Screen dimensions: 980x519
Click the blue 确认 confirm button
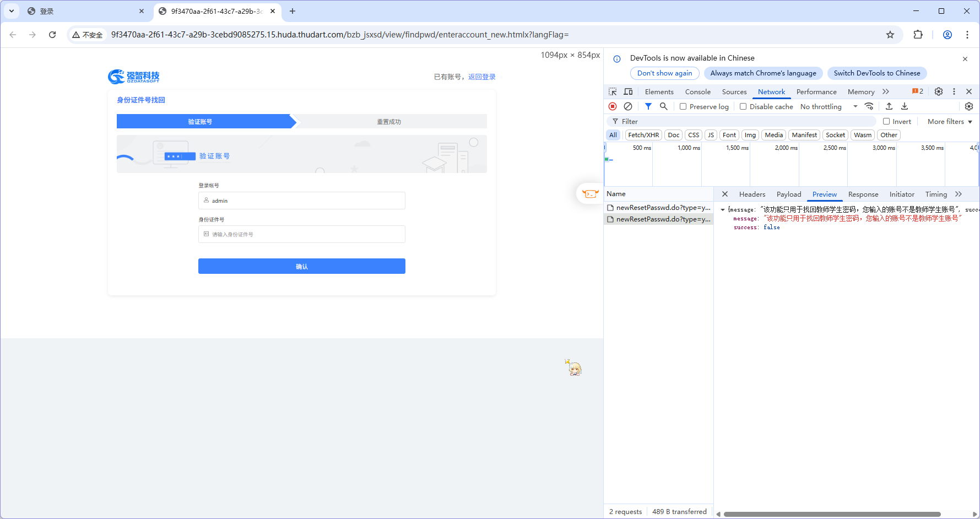tap(301, 266)
